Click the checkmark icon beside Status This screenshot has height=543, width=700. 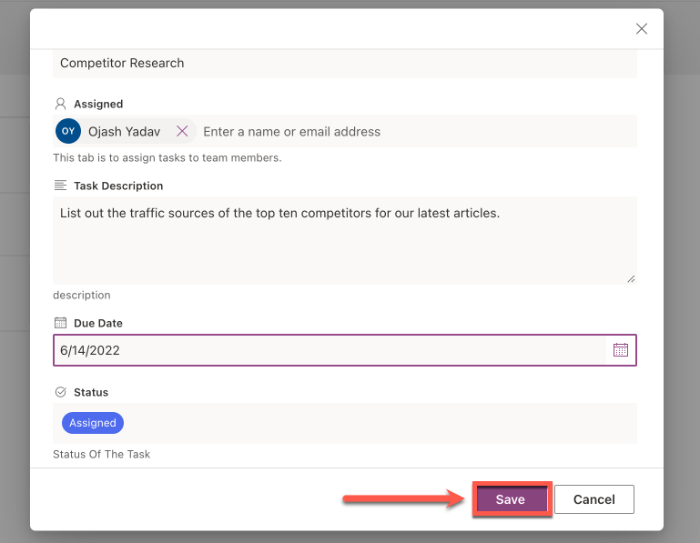point(61,392)
